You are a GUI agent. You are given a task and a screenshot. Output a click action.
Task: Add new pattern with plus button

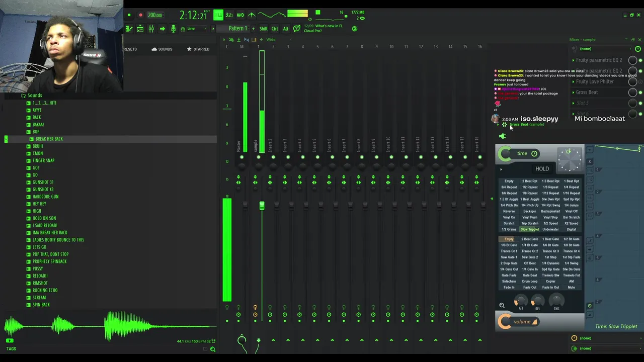[253, 29]
